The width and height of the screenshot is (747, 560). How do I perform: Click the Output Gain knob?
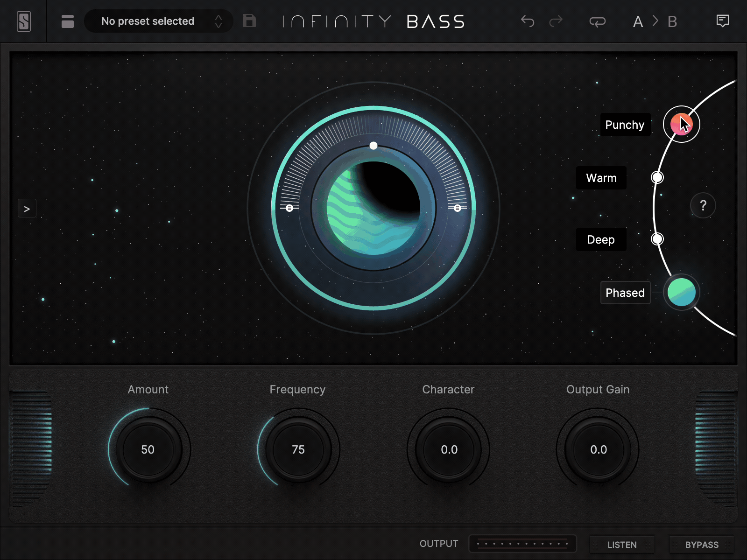598,449
